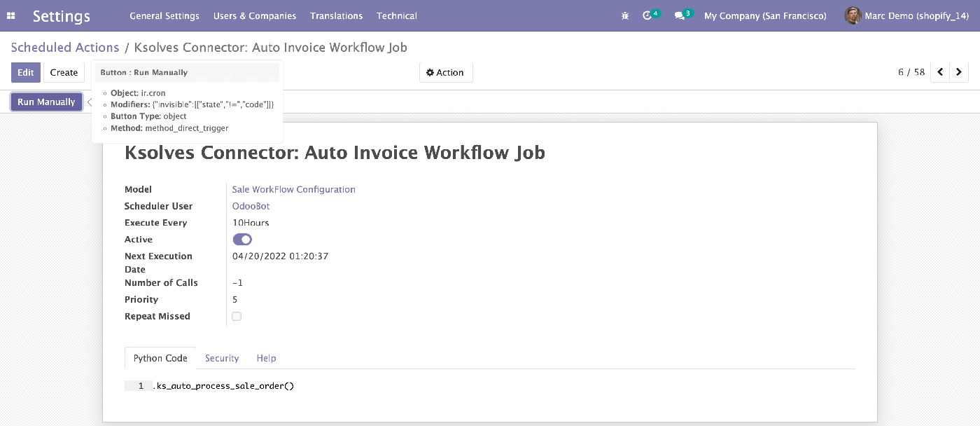Click the record title Ksolves Connector heading
980x426 pixels.
(x=335, y=153)
